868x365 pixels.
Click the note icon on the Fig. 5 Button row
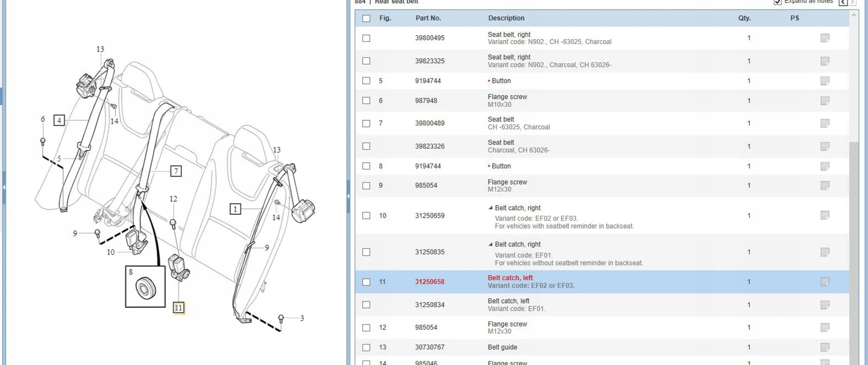click(x=825, y=81)
